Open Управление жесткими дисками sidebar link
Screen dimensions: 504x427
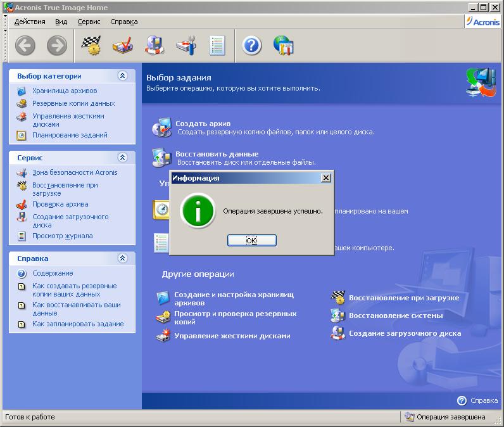pyautogui.click(x=68, y=120)
